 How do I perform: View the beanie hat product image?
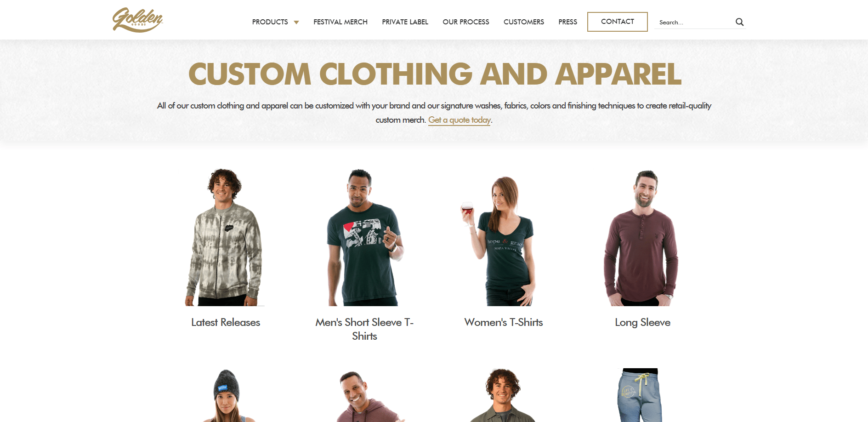tap(226, 395)
